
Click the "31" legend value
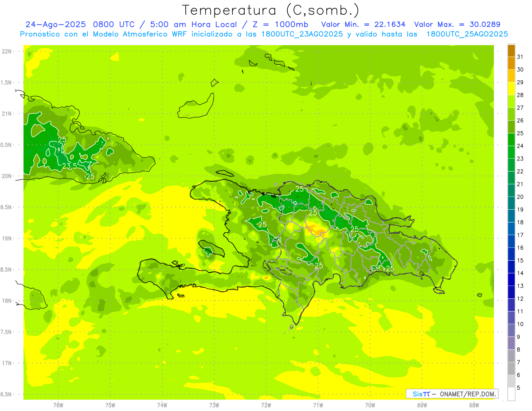520,56
